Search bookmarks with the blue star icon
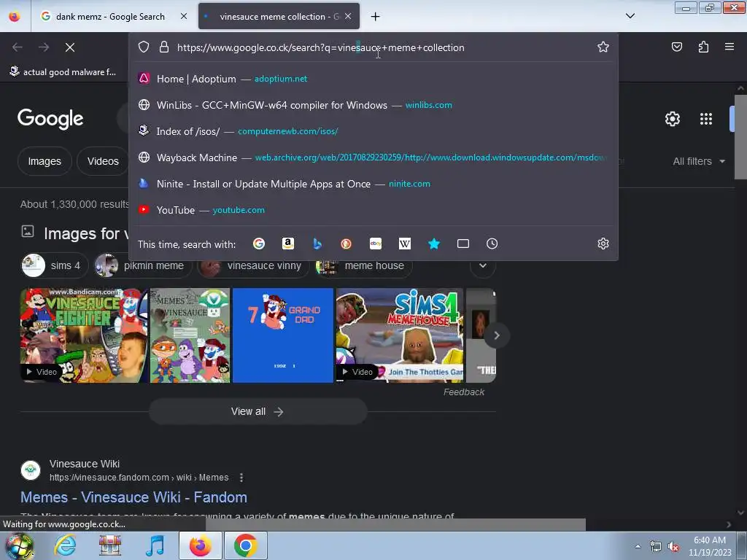This screenshot has width=747, height=560. tap(433, 244)
